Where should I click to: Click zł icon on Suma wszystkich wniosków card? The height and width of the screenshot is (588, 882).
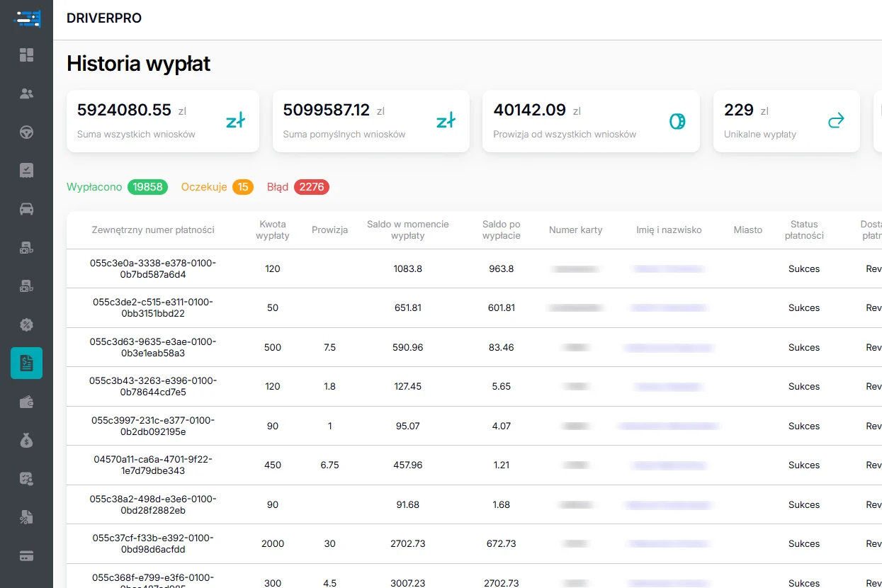point(235,121)
